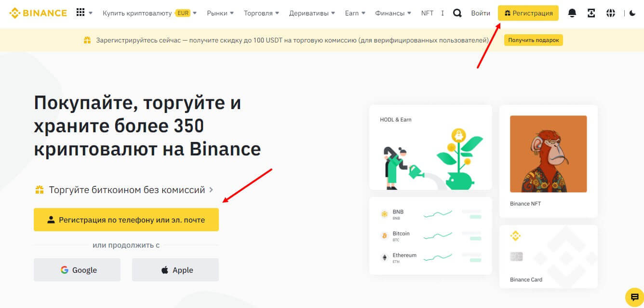The width and height of the screenshot is (644, 308).
Task: Click the search magnifier icon
Action: [457, 13]
